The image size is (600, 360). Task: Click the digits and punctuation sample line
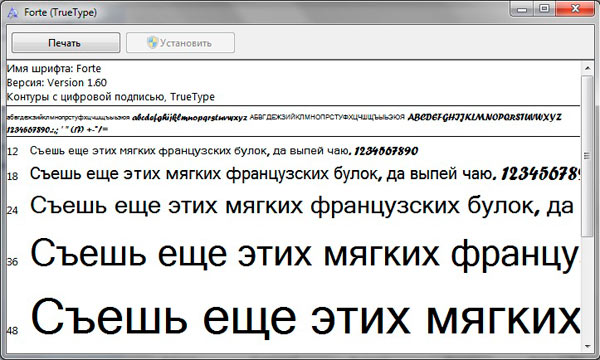(x=57, y=130)
